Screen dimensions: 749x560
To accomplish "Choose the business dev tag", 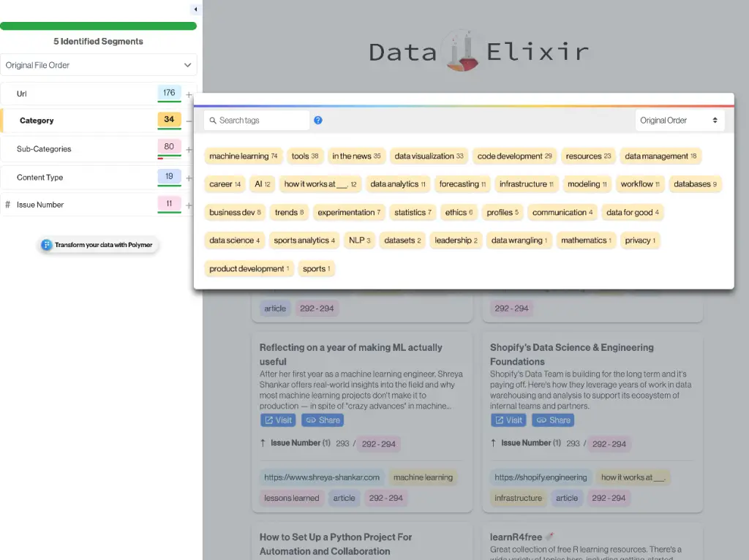I will click(x=235, y=212).
